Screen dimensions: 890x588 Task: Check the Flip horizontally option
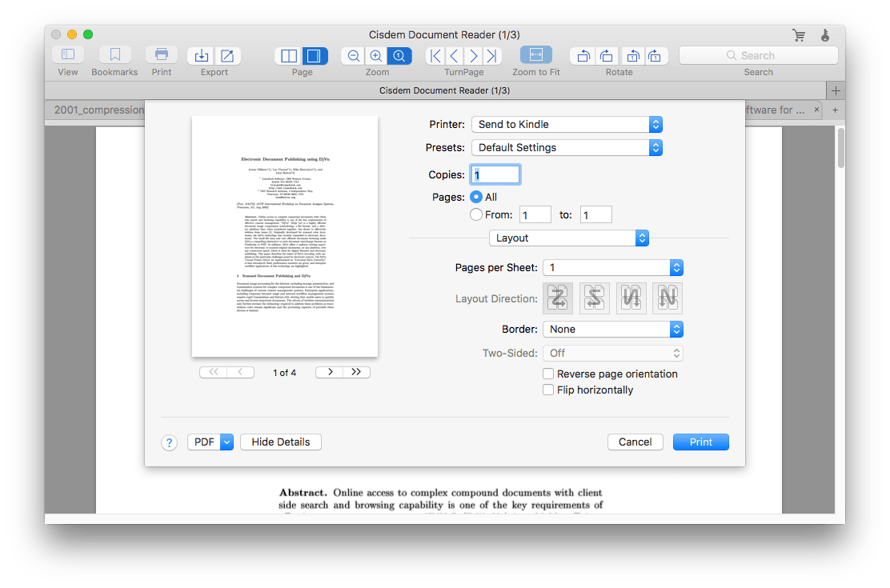coord(548,390)
